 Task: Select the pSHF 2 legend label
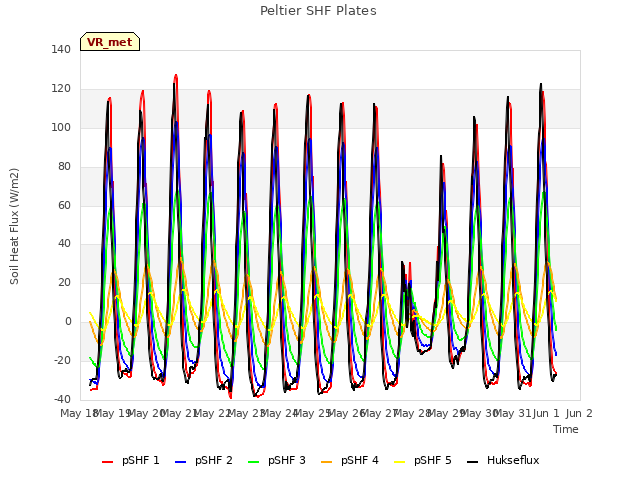(x=214, y=460)
